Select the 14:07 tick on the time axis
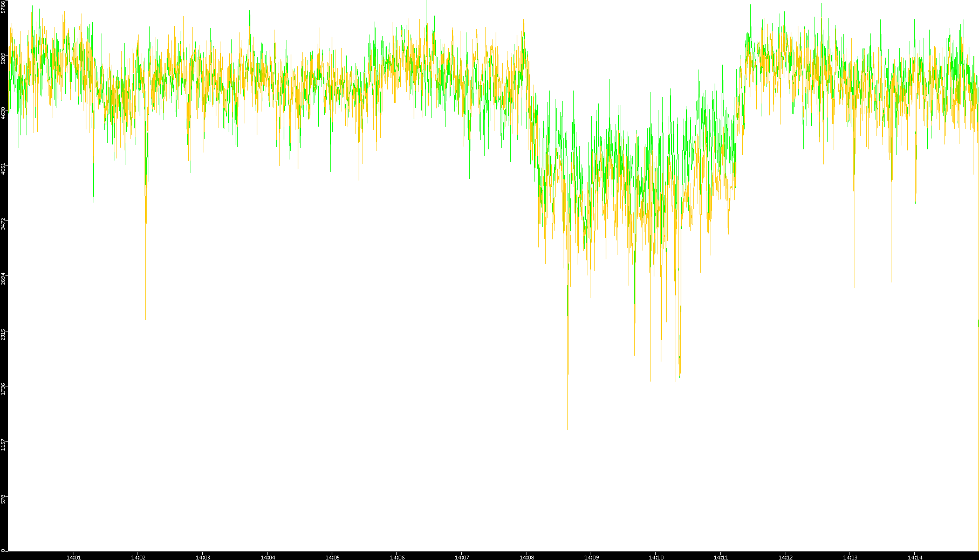 (x=462, y=557)
